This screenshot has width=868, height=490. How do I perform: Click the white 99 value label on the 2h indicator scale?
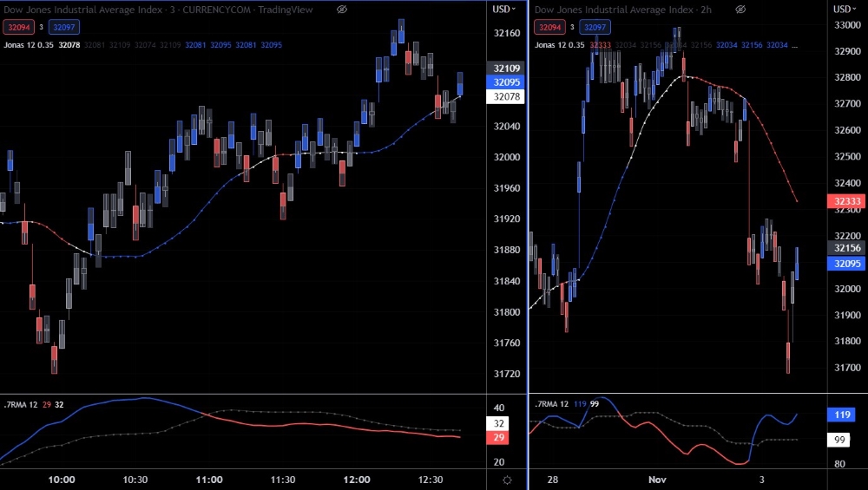coord(839,440)
